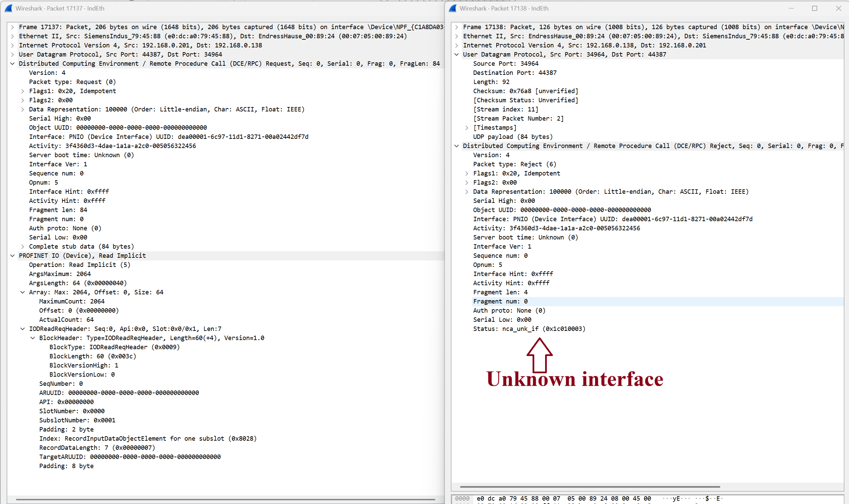Expand Internet Protocol row in Packet 17137 window
Screen dimensions: 849x504
click(12, 45)
